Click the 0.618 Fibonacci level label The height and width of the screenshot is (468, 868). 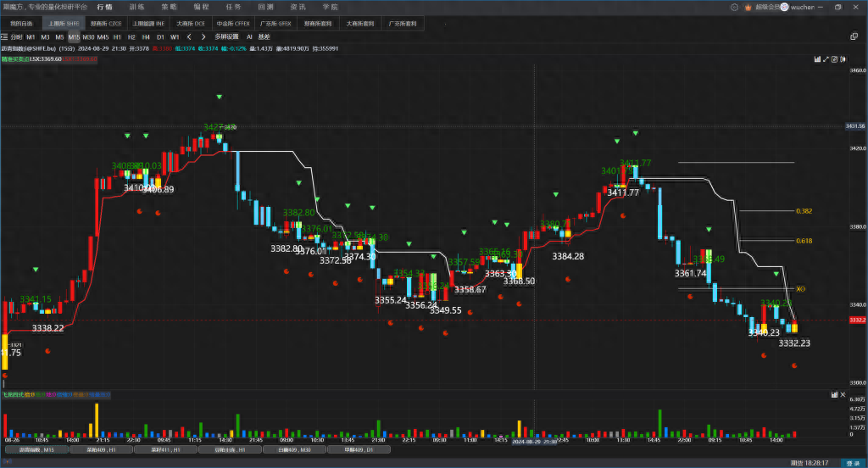[x=804, y=241]
